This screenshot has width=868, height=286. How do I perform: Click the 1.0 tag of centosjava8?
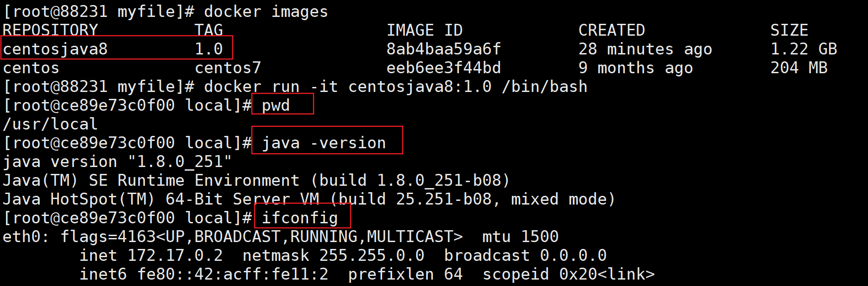pos(209,49)
